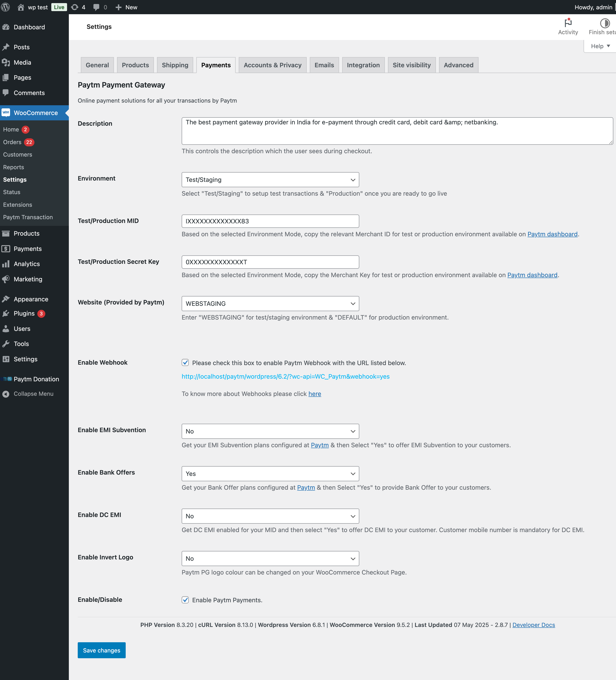Open the Activity flag icon
This screenshot has height=680, width=616.
[568, 23]
